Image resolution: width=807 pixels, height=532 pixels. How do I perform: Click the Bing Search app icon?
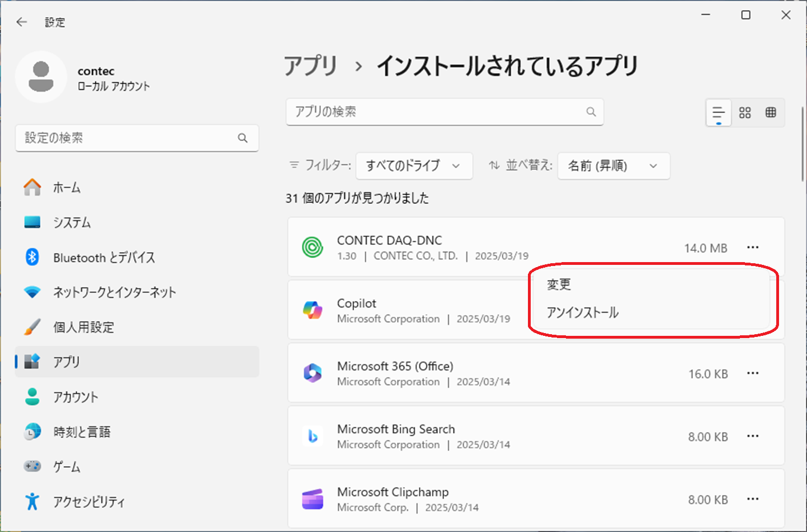(313, 436)
